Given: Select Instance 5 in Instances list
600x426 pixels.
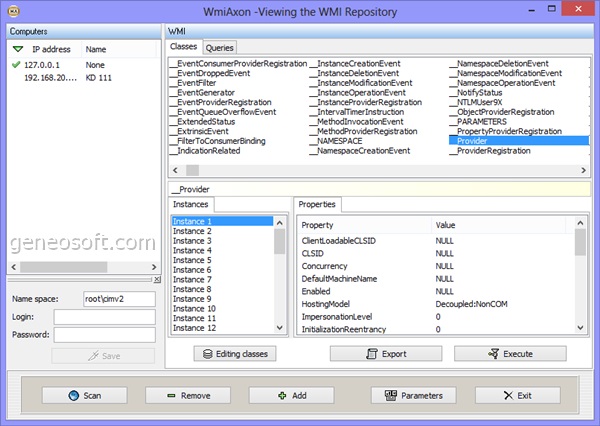Looking at the screenshot, I should click(222, 260).
